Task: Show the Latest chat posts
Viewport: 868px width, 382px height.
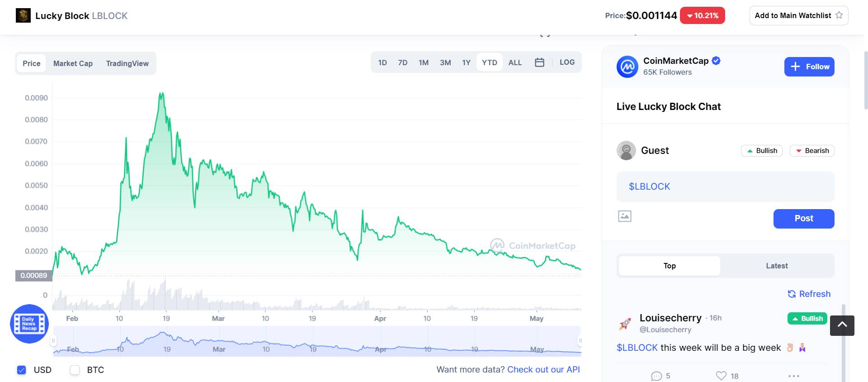Action: 777,266
